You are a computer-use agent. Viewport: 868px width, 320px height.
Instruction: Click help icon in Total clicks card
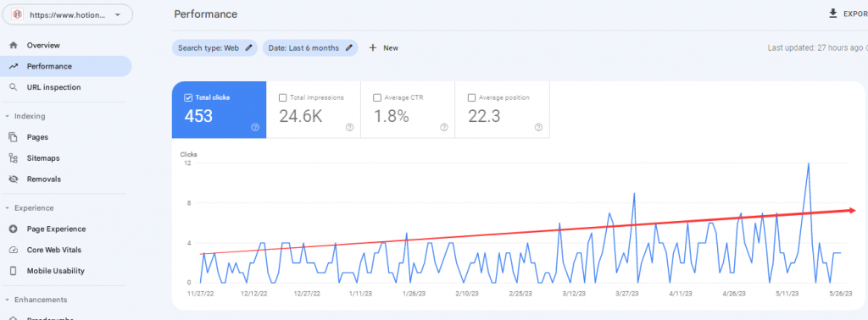(x=255, y=127)
